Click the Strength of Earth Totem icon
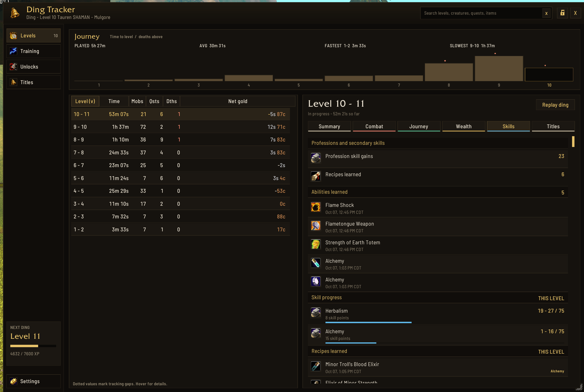This screenshot has height=392, width=584. pyautogui.click(x=316, y=244)
